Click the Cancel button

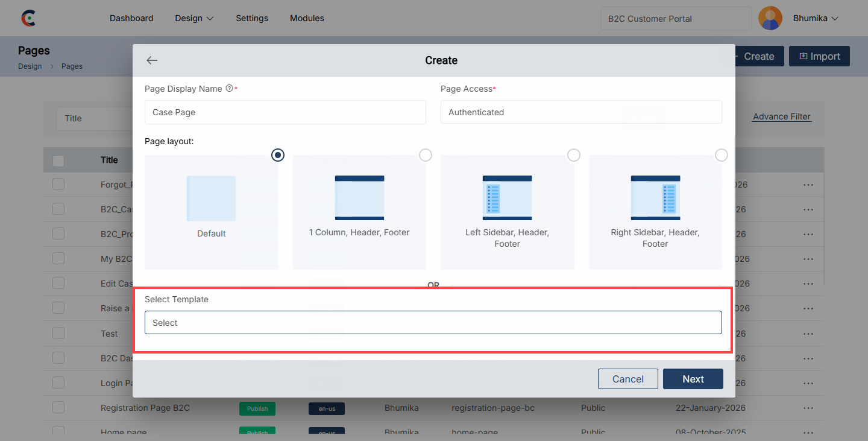coord(627,379)
